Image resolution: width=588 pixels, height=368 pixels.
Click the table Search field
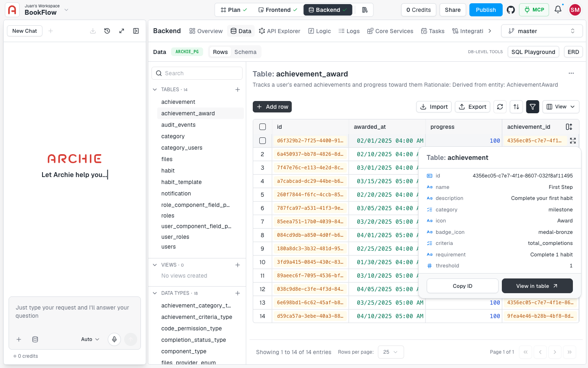[197, 73]
